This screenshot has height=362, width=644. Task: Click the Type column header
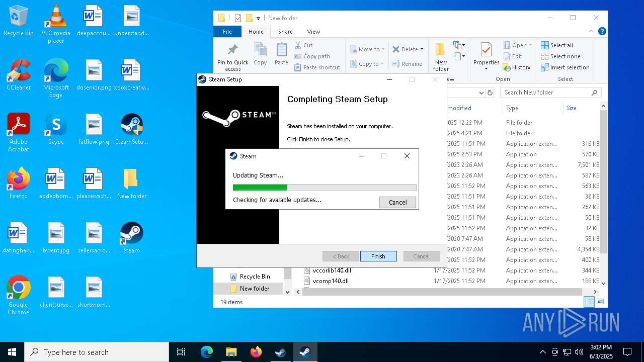point(533,108)
